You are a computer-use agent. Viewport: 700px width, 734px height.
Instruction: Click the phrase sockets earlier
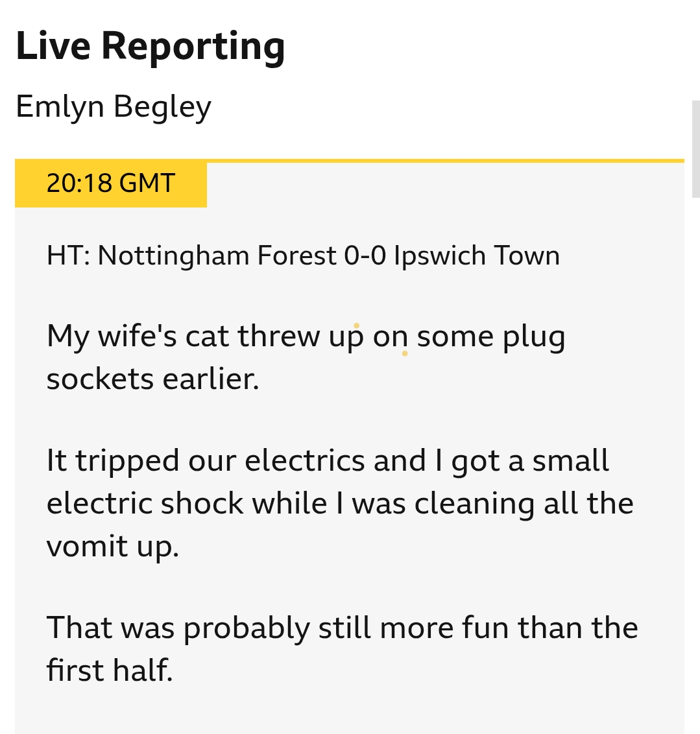pyautogui.click(x=152, y=379)
